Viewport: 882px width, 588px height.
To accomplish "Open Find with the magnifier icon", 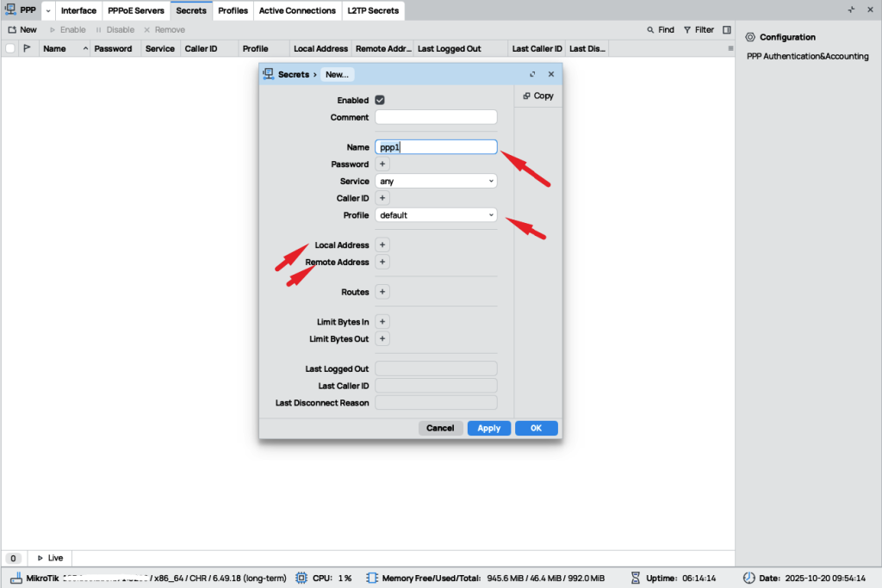I will (x=651, y=29).
